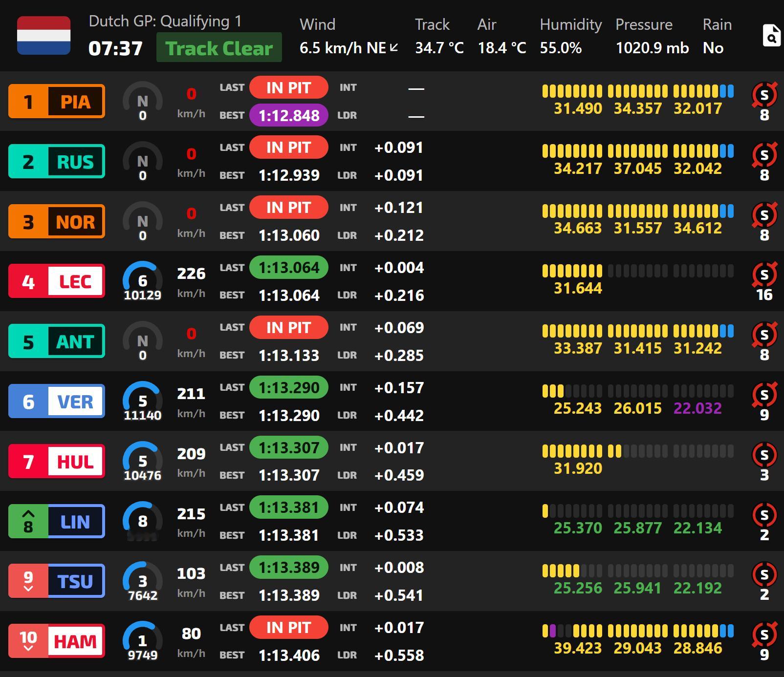
Task: Select the HUL driver badge
Action: (x=57, y=462)
